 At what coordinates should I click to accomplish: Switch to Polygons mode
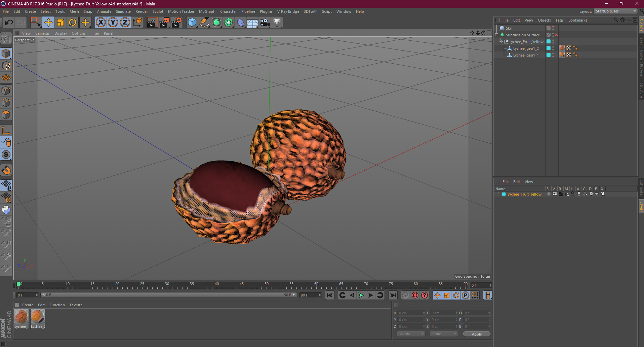point(6,115)
